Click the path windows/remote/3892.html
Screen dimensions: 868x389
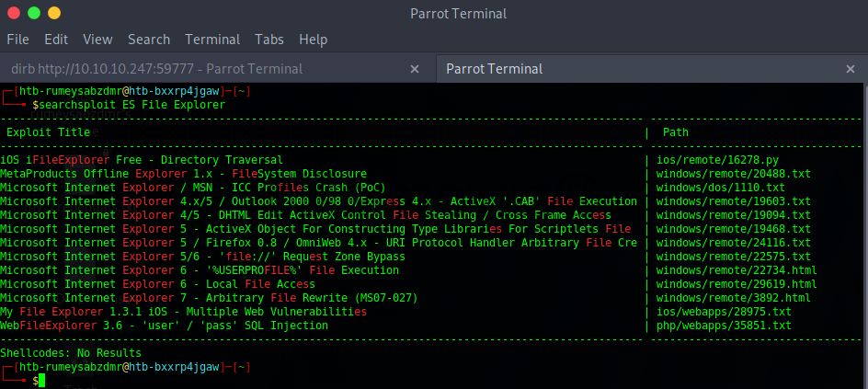pyautogui.click(x=734, y=298)
